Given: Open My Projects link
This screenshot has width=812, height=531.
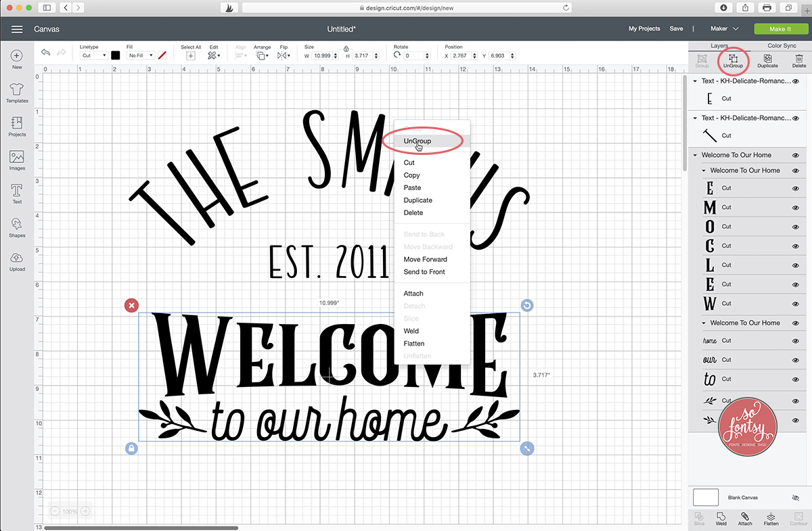Looking at the screenshot, I should tap(644, 29).
